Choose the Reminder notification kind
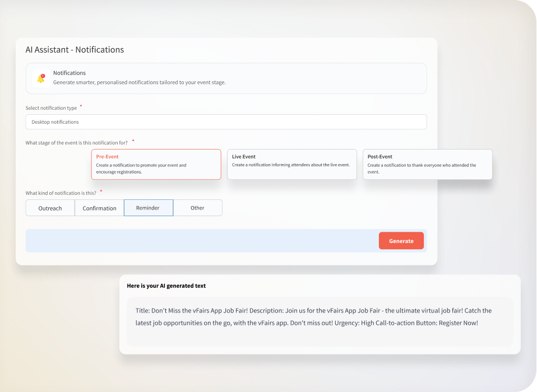 tap(149, 208)
